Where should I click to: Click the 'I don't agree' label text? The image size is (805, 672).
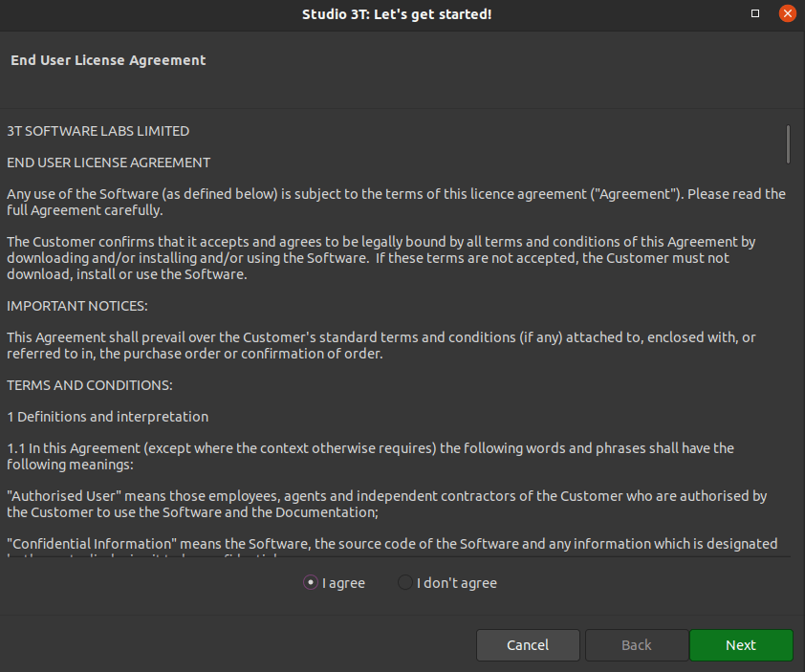point(457,583)
